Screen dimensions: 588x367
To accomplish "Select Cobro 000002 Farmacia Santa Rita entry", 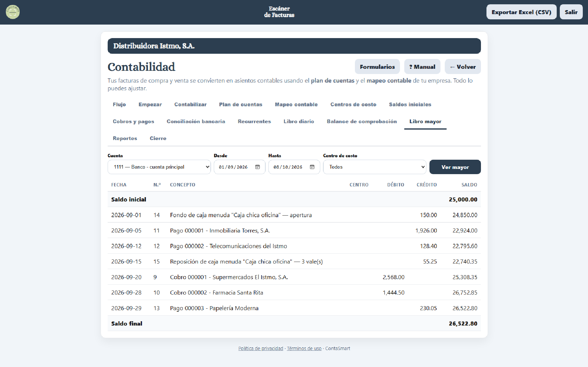I will click(294, 292).
